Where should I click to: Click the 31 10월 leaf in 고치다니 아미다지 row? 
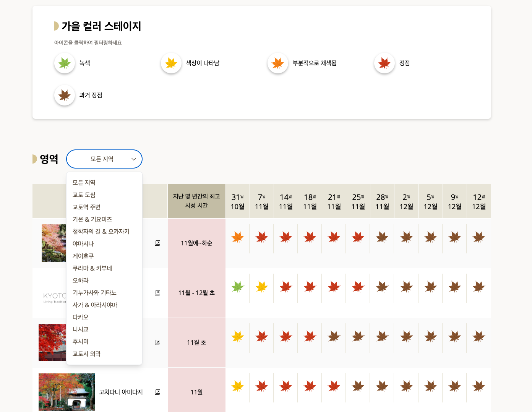click(238, 386)
